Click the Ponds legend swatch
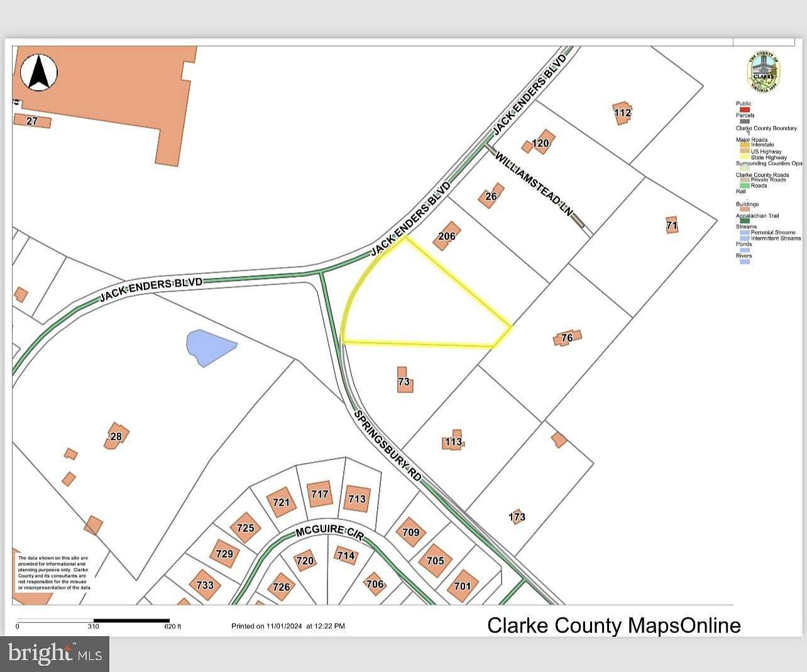The width and height of the screenshot is (807, 672). click(x=745, y=250)
